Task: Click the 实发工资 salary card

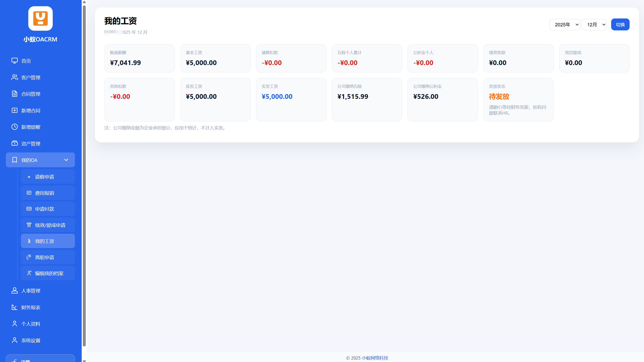Action: tap(291, 99)
